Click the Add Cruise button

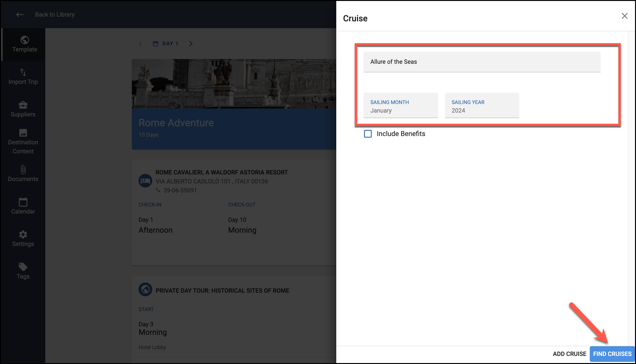[569, 354]
